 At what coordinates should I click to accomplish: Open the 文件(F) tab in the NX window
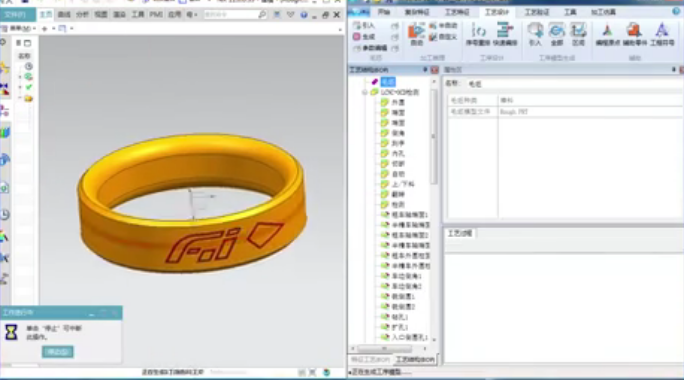point(17,15)
